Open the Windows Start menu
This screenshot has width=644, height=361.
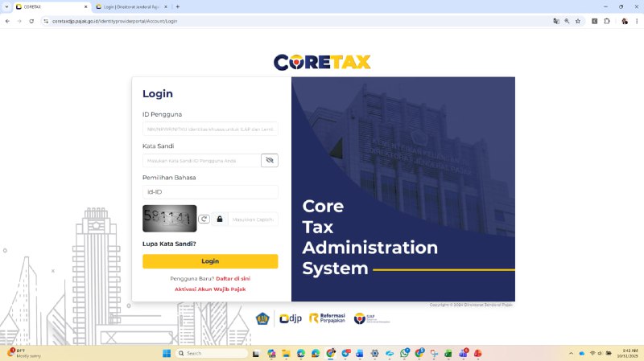click(x=167, y=353)
